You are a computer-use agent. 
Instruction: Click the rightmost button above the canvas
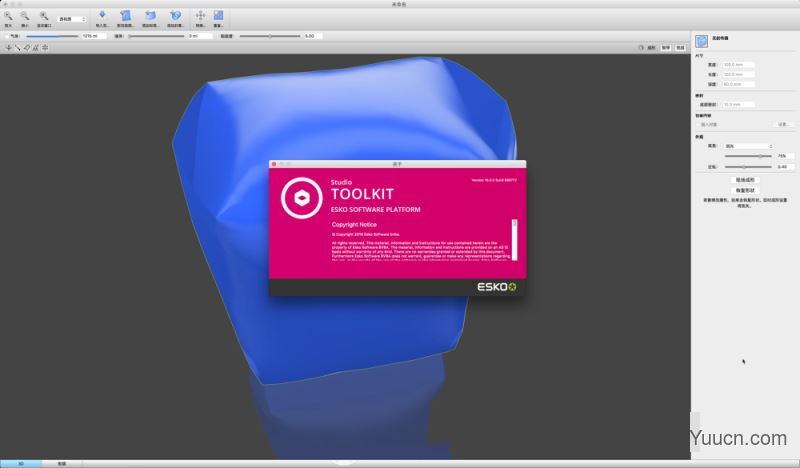(681, 47)
